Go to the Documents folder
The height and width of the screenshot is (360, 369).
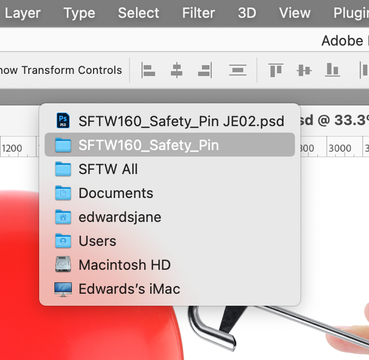coord(170,193)
